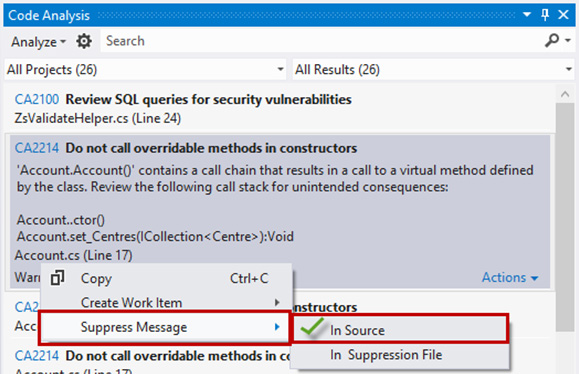Click into the Search field
Screen dimensions: 579x374
(x=321, y=41)
